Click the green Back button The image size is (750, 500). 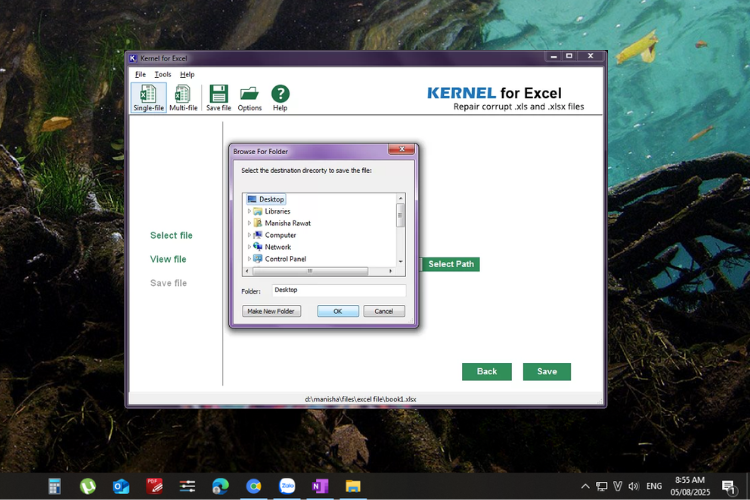486,372
